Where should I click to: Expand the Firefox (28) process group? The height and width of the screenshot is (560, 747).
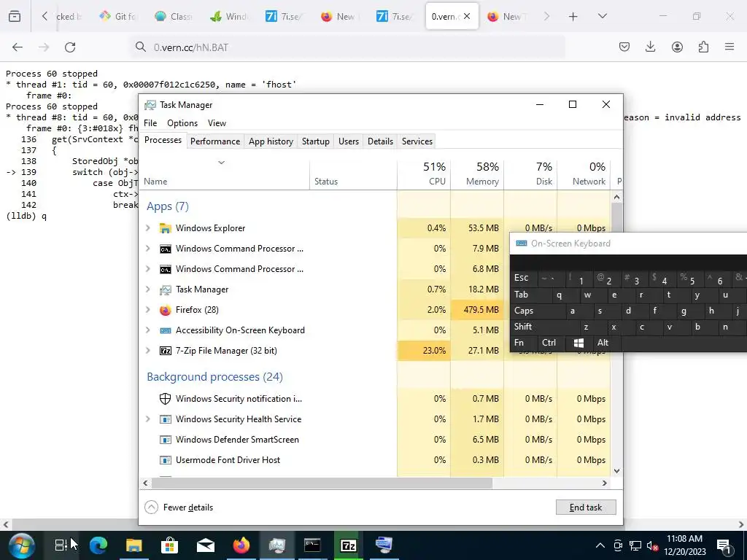tap(147, 310)
